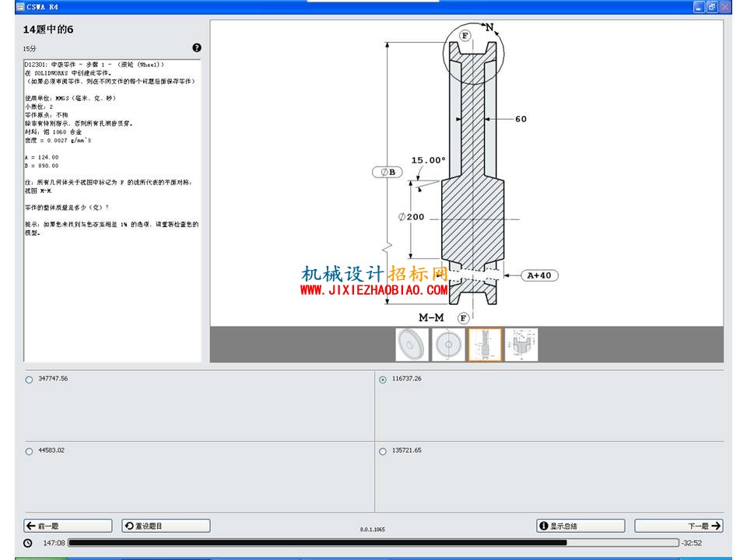Image resolution: width=747 pixels, height=560 pixels.
Task: Open the front view wheel thumbnail
Action: tap(448, 345)
